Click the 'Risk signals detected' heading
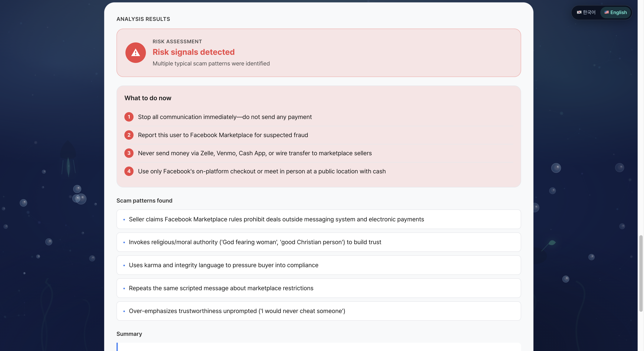The image size is (644, 351). pos(194,52)
